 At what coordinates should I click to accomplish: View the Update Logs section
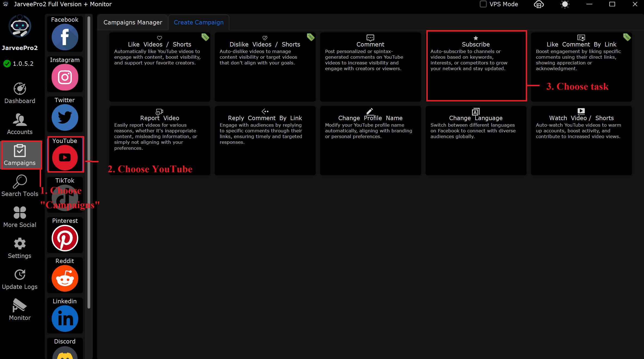pos(20,279)
